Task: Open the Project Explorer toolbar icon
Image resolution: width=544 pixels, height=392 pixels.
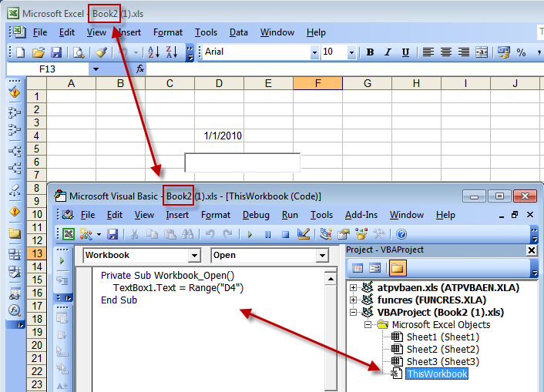Action: coord(325,234)
